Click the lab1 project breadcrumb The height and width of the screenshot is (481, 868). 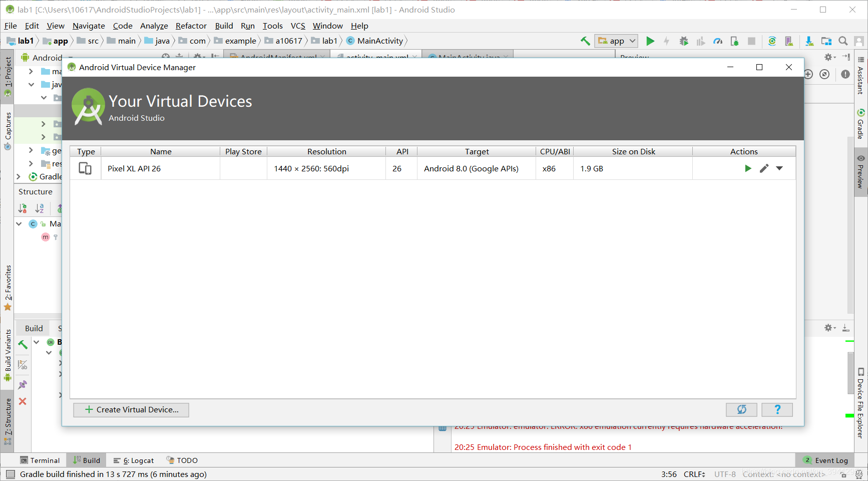pyautogui.click(x=20, y=41)
